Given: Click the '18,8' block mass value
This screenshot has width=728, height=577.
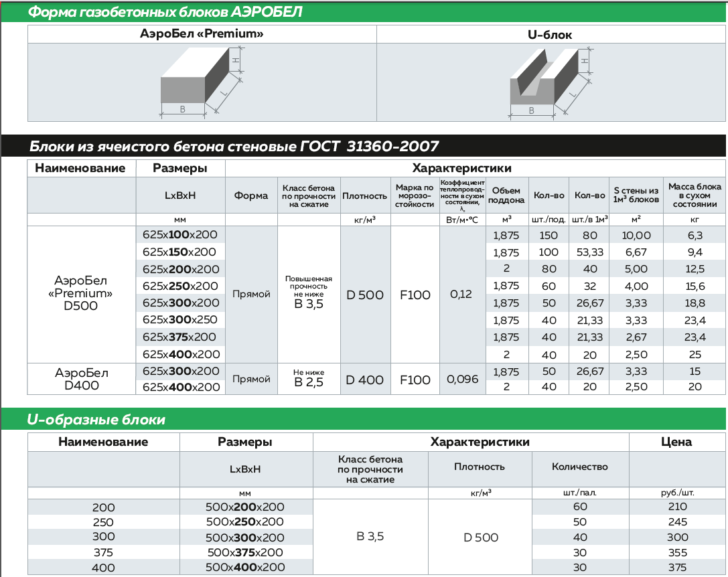Looking at the screenshot, I should pos(695,303).
